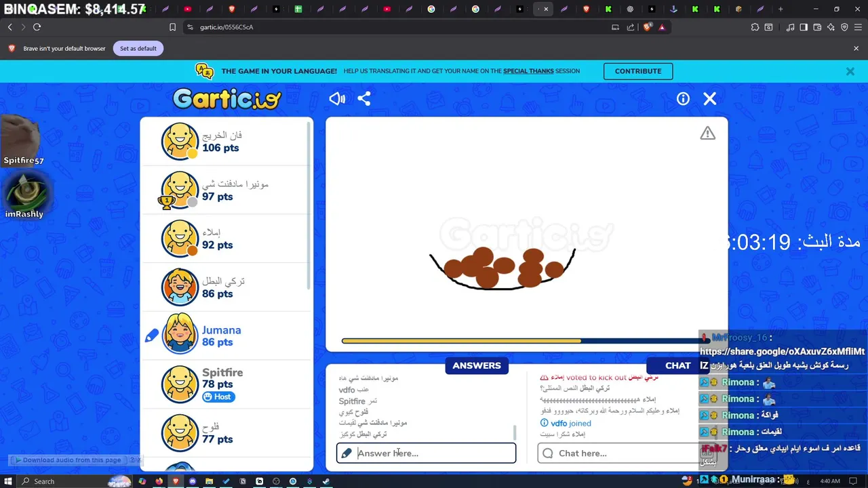Screen dimensions: 868x488
Task: Open Firefox from the taskbar
Action: coord(159,481)
